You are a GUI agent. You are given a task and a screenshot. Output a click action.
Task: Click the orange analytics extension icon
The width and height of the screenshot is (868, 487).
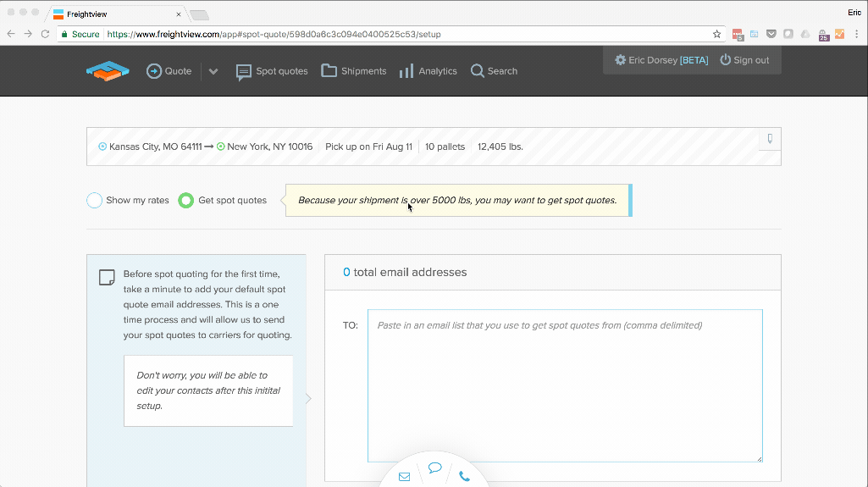(x=840, y=35)
